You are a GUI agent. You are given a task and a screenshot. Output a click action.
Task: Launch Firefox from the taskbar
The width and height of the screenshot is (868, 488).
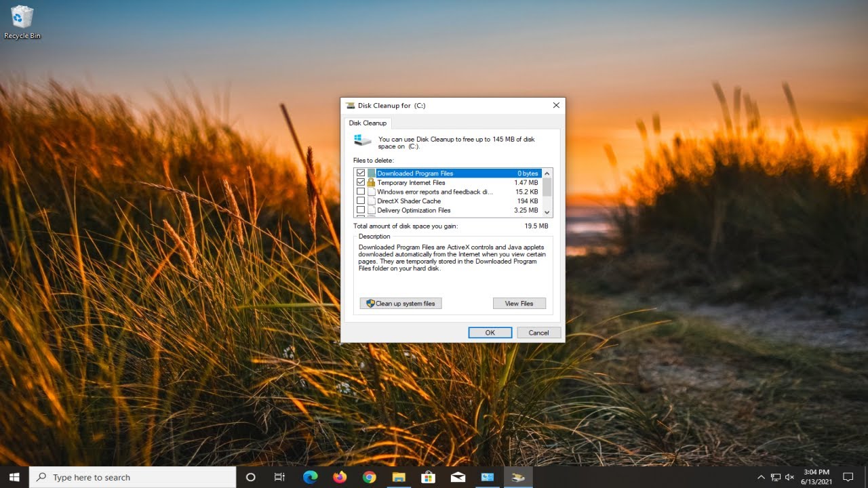(340, 477)
